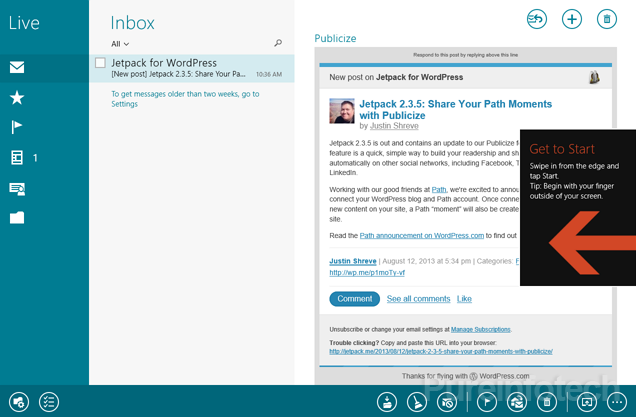
Task: Click the blue Comment button
Action: (354, 299)
